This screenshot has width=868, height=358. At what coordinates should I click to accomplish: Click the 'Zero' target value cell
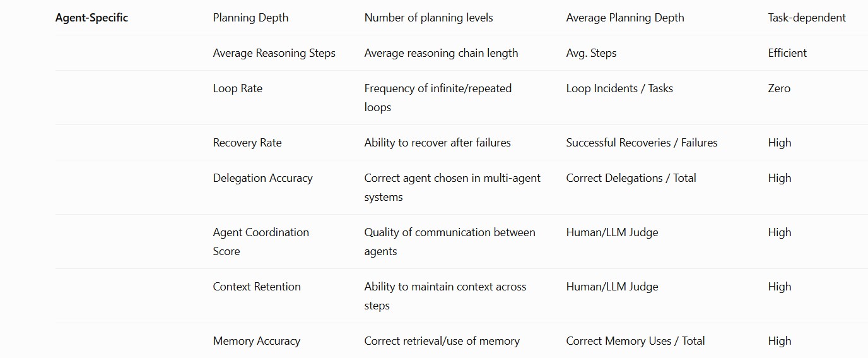click(779, 88)
